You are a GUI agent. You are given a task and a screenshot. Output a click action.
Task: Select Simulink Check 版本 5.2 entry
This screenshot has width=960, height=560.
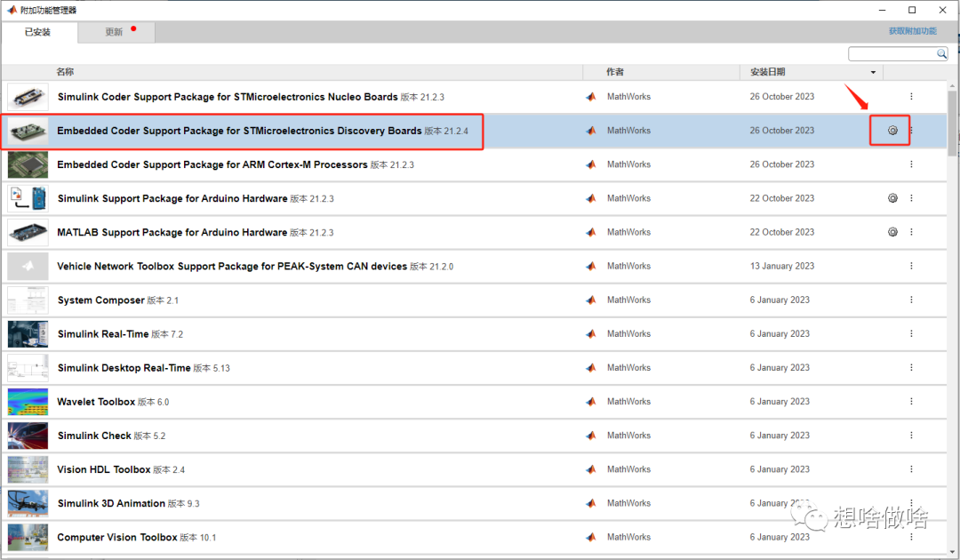(x=111, y=436)
